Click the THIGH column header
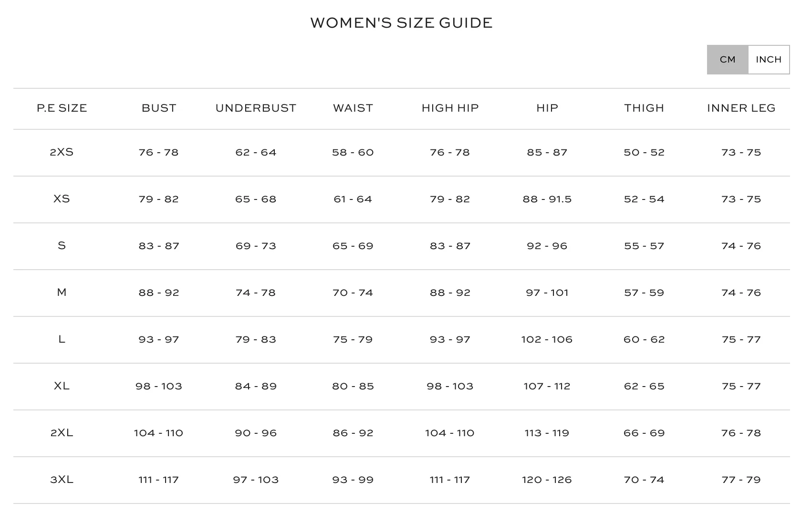This screenshot has width=812, height=524. [x=644, y=108]
